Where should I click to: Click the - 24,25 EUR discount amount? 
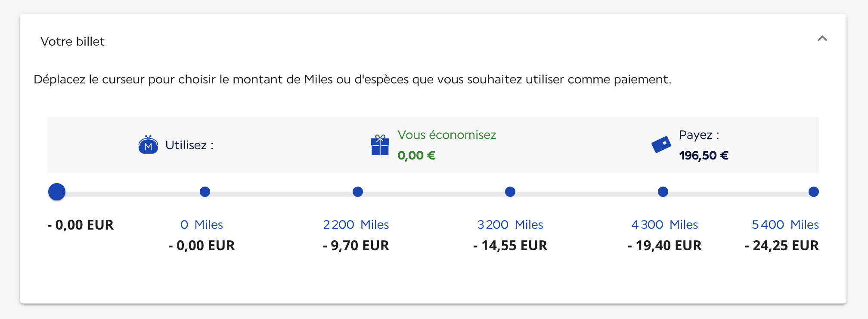pyautogui.click(x=781, y=245)
